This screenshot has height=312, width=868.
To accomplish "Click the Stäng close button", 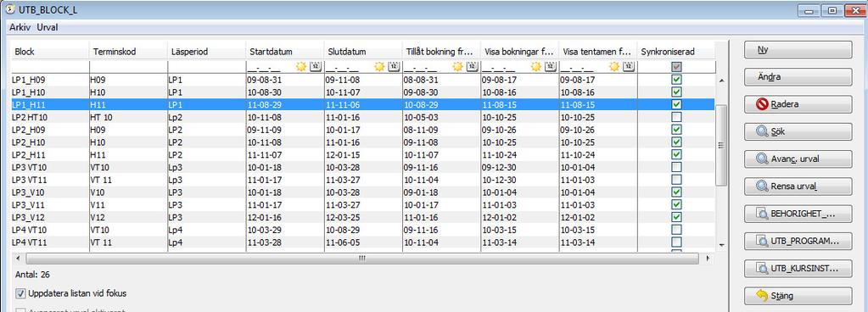I will 798,296.
